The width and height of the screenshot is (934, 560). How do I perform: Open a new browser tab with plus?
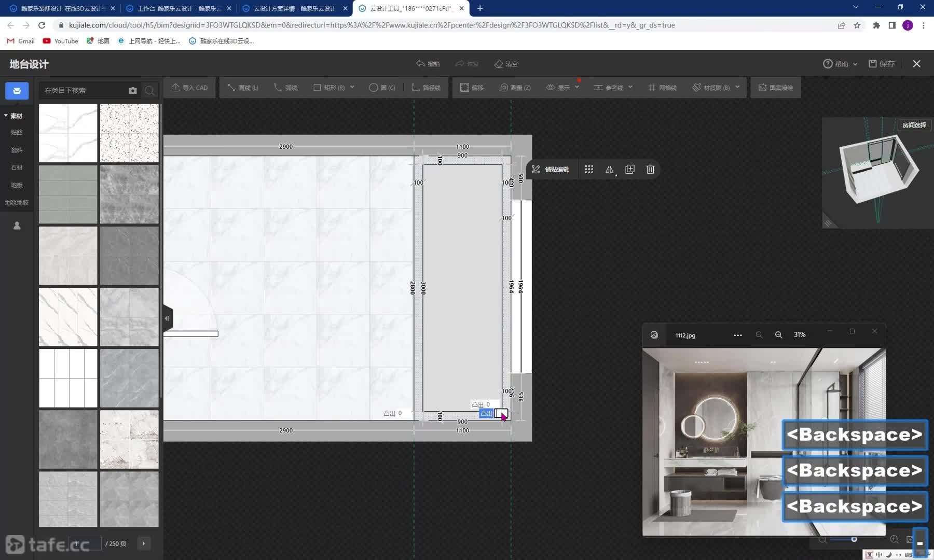(x=480, y=8)
